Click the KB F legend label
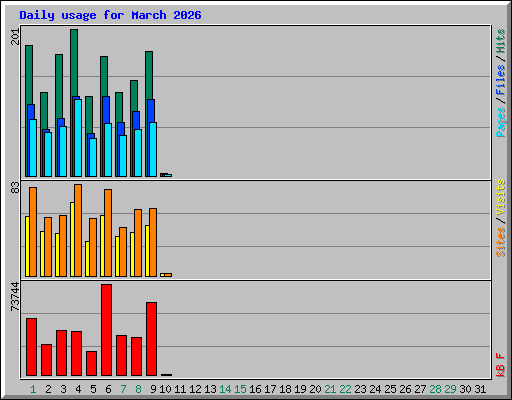512x400 pixels. (x=500, y=365)
